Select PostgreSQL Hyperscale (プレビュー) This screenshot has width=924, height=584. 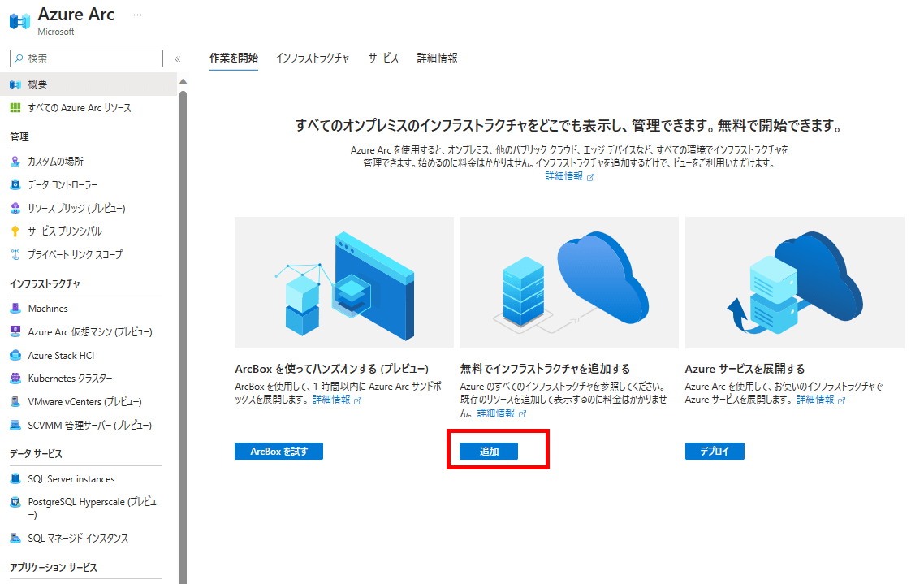[92, 508]
